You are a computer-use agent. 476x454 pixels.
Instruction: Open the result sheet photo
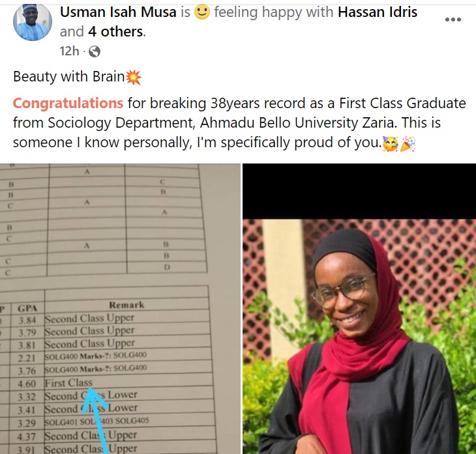click(119, 306)
